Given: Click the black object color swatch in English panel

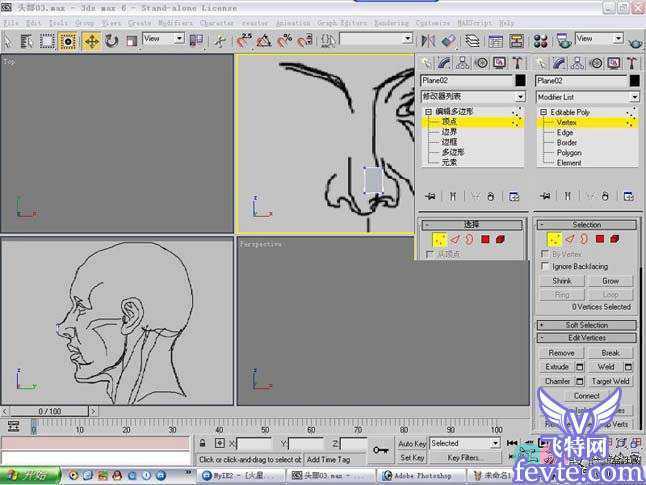Looking at the screenshot, I should [x=634, y=81].
